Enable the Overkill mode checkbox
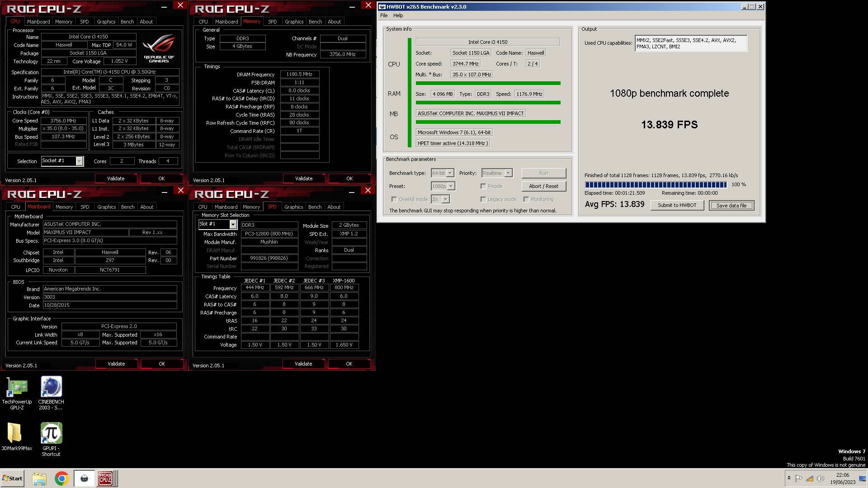 (x=394, y=199)
